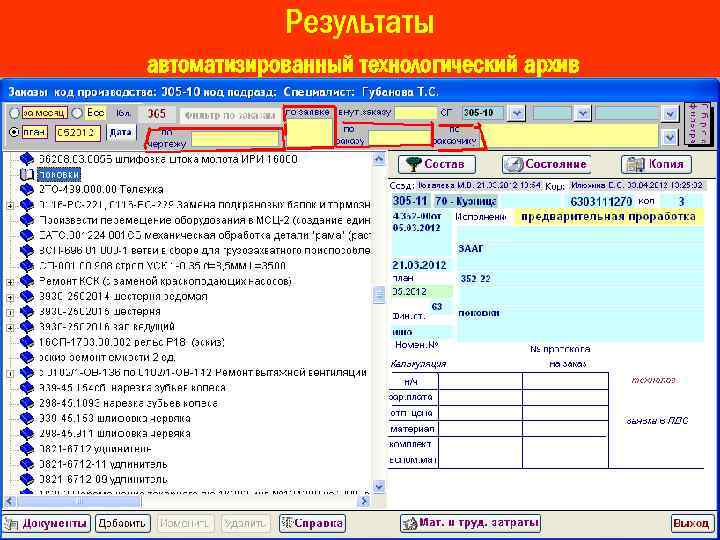Click book icon of 'ветви в сборе' row
This screenshot has width=720, height=540.
[x=27, y=251]
